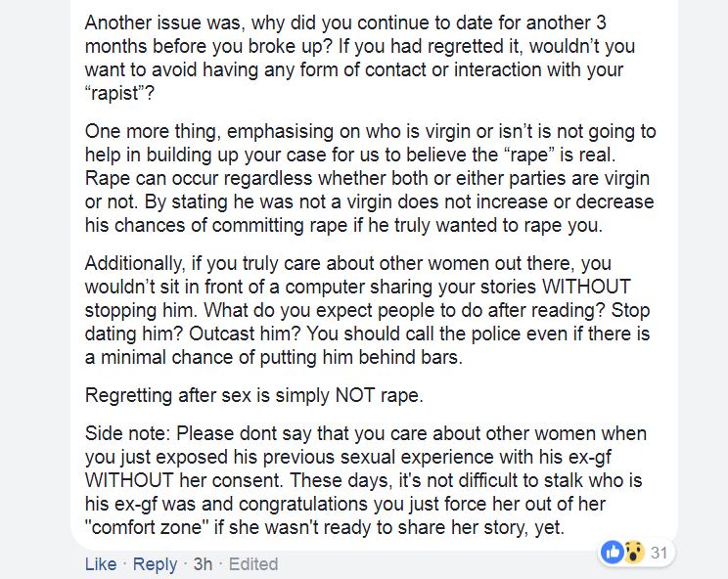
Task: Click the paragraph starting with Another issue was
Action: click(x=359, y=58)
